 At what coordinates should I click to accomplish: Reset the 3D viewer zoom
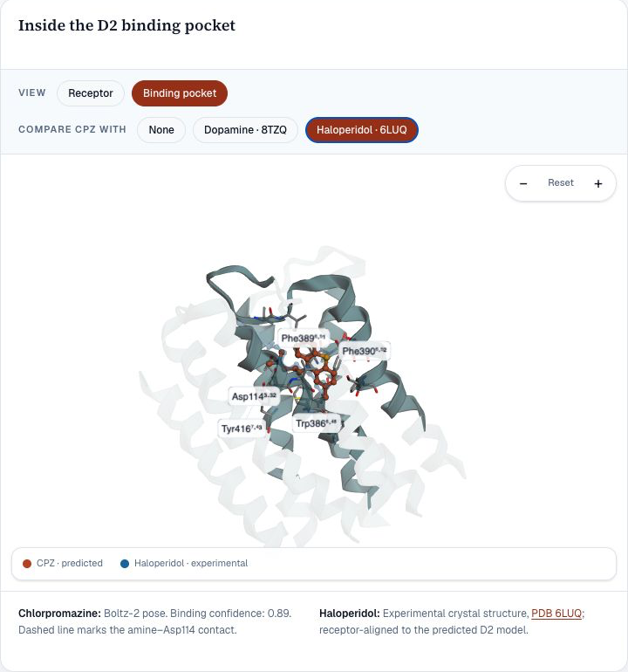560,183
